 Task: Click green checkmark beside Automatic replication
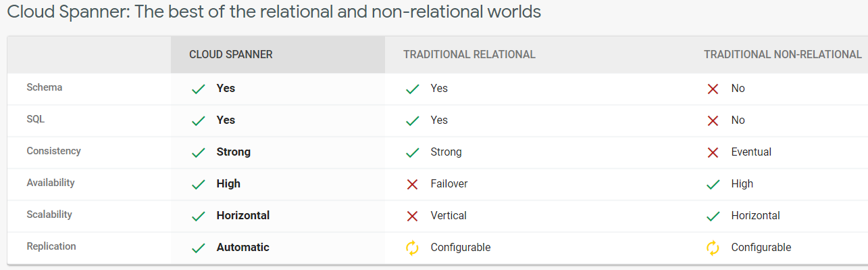pos(198,248)
